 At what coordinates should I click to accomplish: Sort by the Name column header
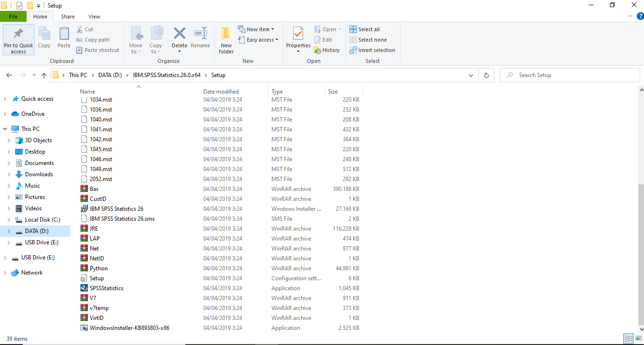(139, 92)
